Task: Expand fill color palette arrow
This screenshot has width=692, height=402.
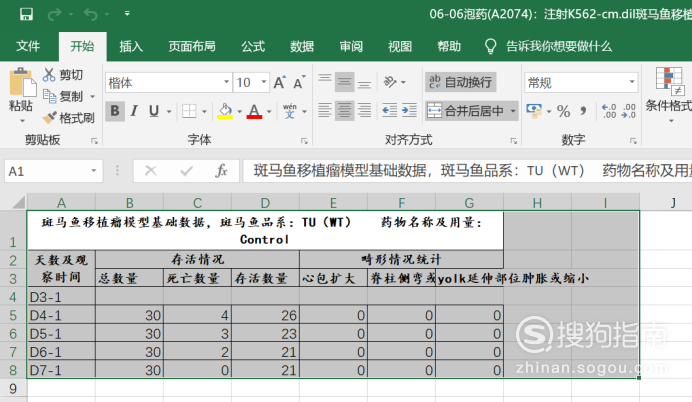Action: pyautogui.click(x=240, y=111)
